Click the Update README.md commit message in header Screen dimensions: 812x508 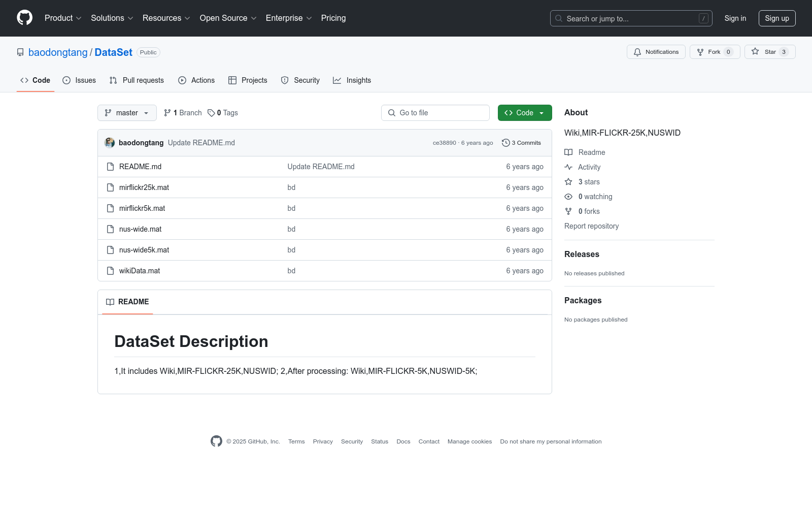coord(201,143)
